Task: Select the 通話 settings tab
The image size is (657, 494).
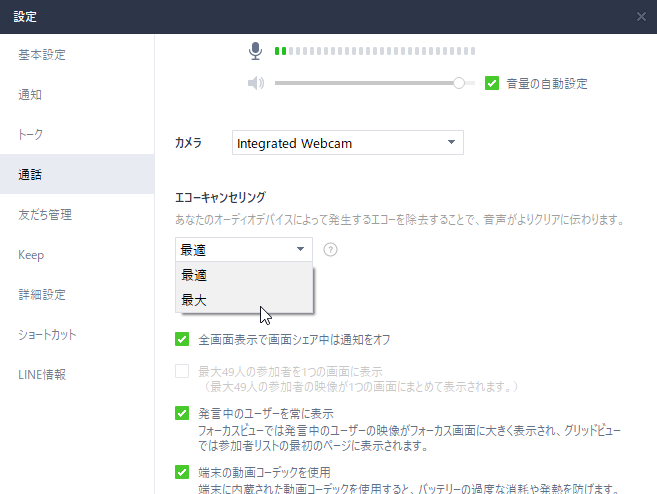Action: 77,174
